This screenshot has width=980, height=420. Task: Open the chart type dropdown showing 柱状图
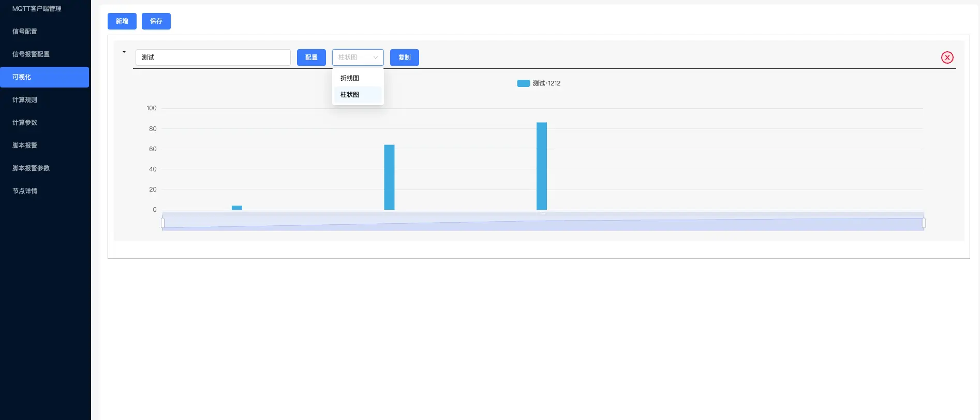[358, 57]
